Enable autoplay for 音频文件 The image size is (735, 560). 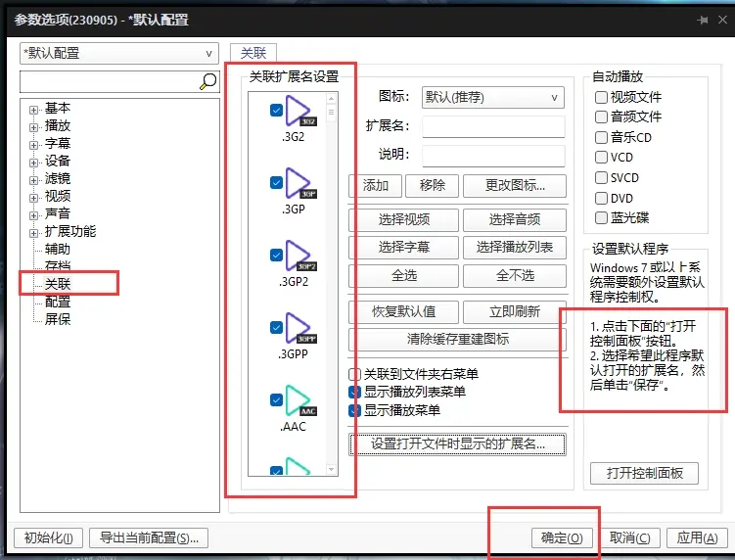(x=601, y=117)
